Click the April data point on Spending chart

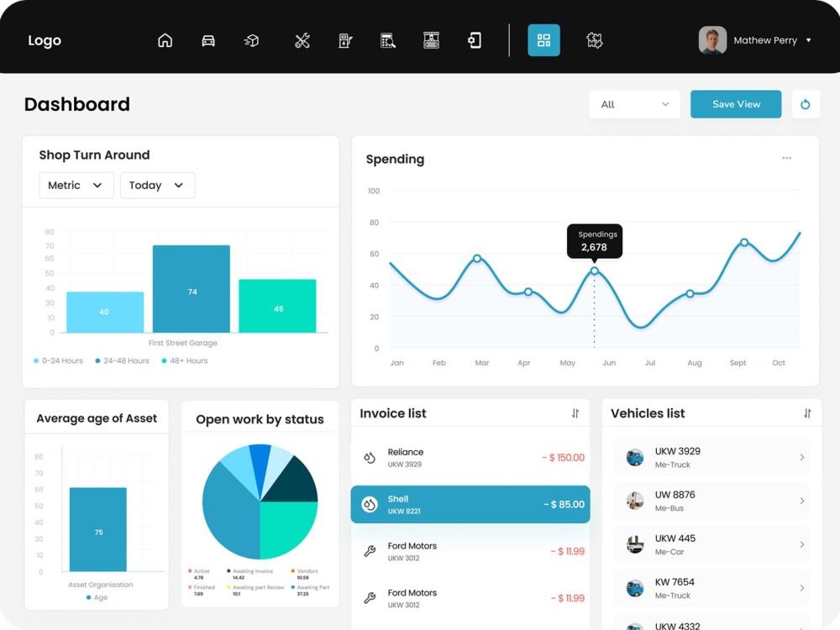coord(528,292)
